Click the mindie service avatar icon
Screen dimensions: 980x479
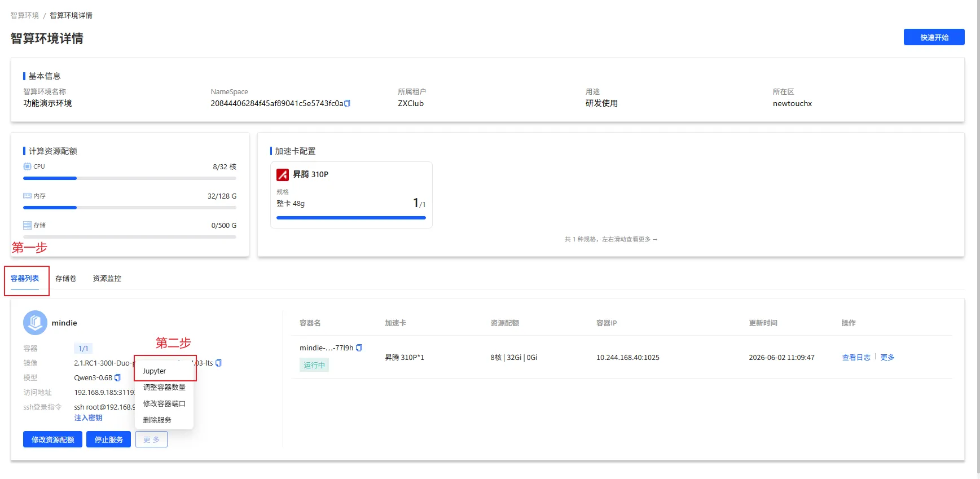click(35, 323)
